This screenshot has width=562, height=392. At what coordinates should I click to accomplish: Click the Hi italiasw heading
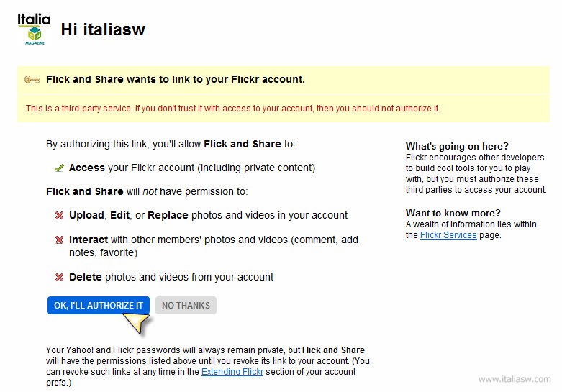(x=103, y=29)
